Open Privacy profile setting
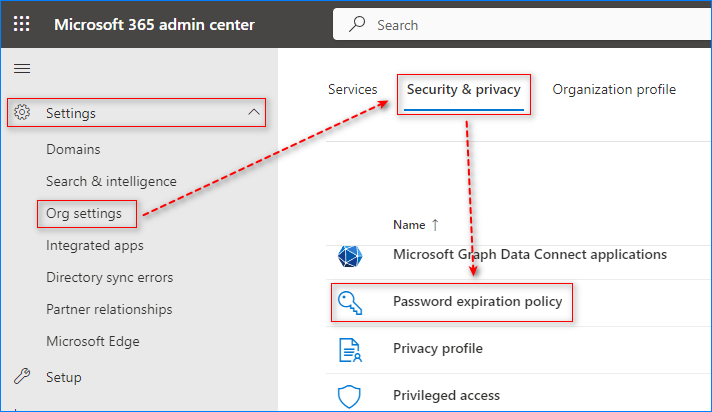Image resolution: width=712 pixels, height=412 pixels. pos(438,348)
